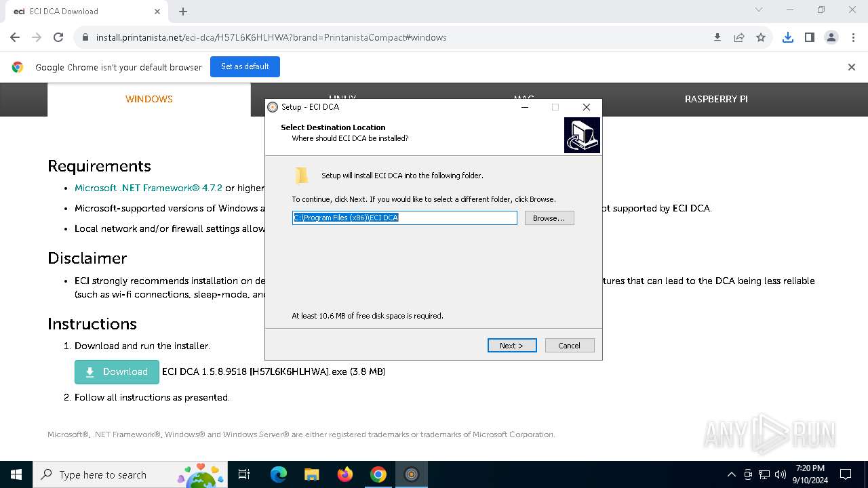Click the installer filename ECI DCA 1.5.8.9518 text
This screenshot has width=868, height=488.
coord(274,371)
